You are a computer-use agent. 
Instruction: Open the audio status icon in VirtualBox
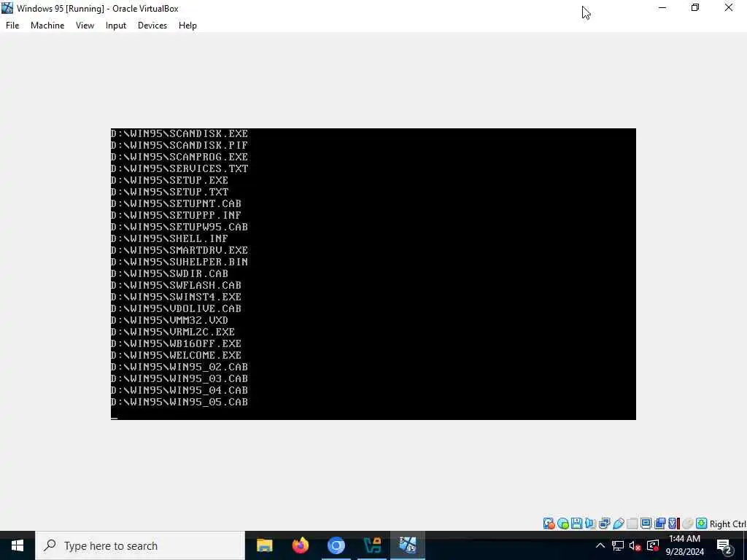coord(590,524)
